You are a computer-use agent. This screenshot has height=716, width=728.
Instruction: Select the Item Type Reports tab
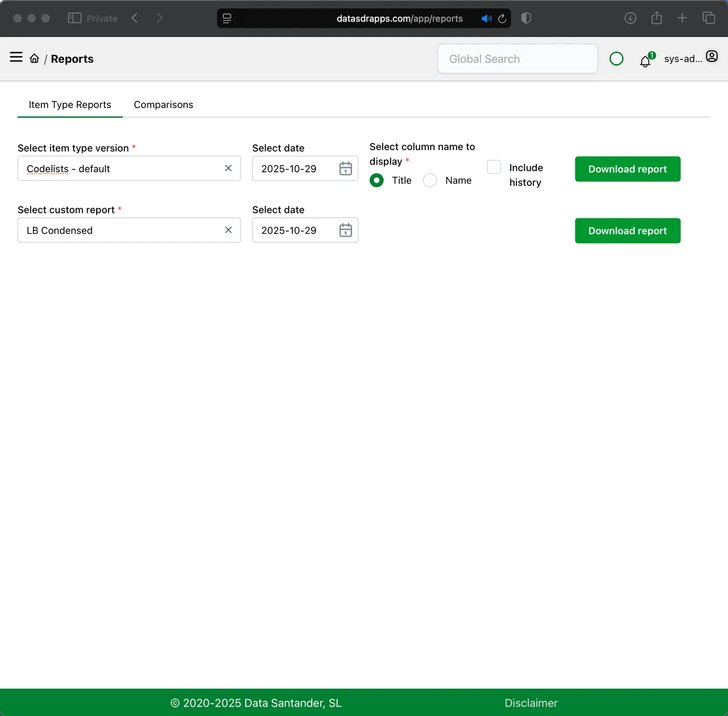point(70,105)
